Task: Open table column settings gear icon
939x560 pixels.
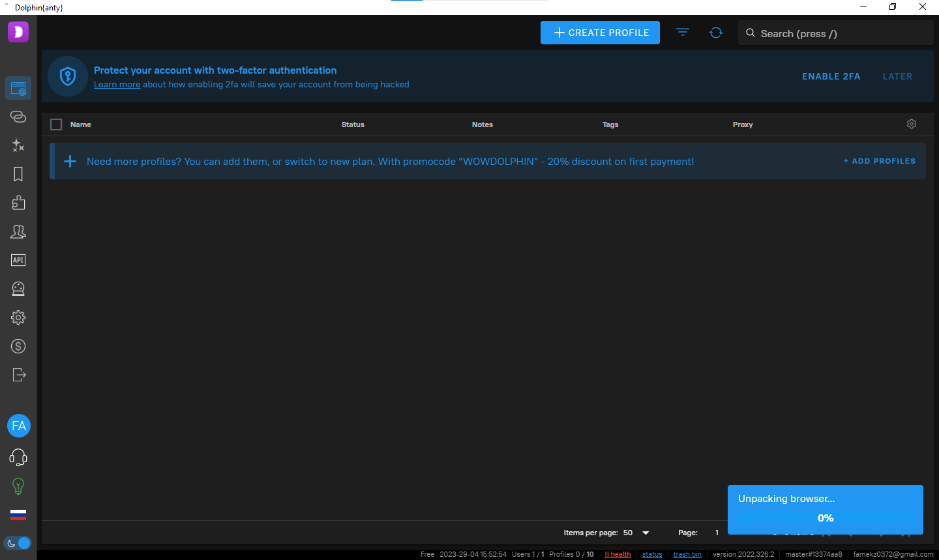Action: pos(912,124)
